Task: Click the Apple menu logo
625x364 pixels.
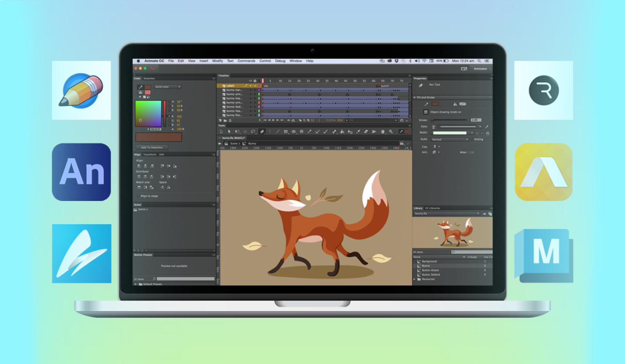Action: click(x=138, y=61)
